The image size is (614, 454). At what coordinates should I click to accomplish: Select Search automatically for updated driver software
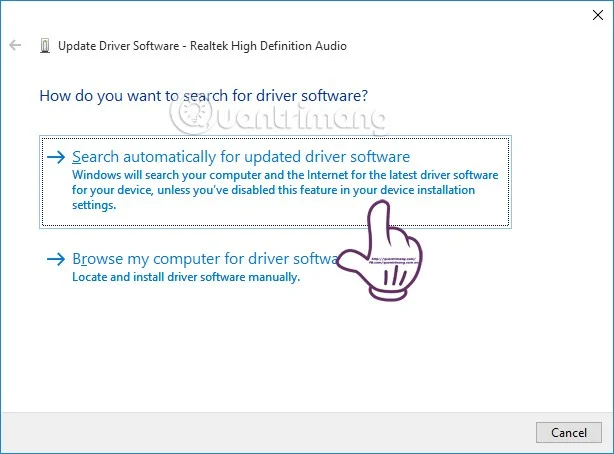tap(241, 157)
